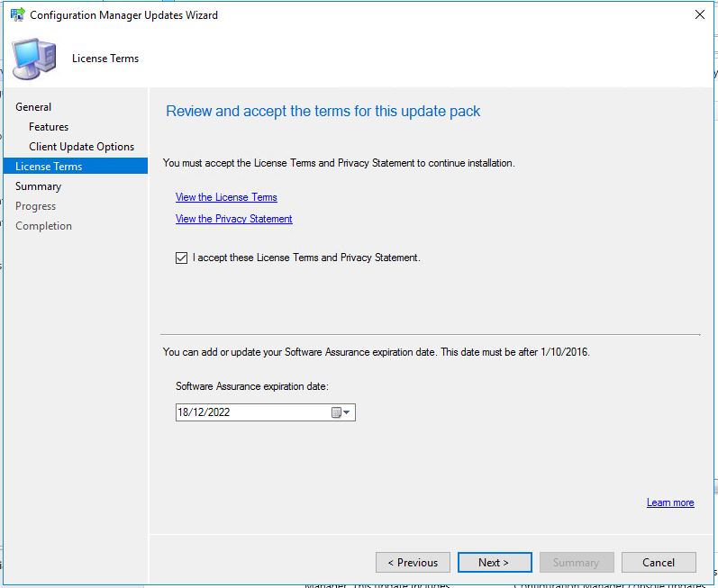Click the Learn more link
Image resolution: width=718 pixels, height=588 pixels.
pyautogui.click(x=670, y=502)
